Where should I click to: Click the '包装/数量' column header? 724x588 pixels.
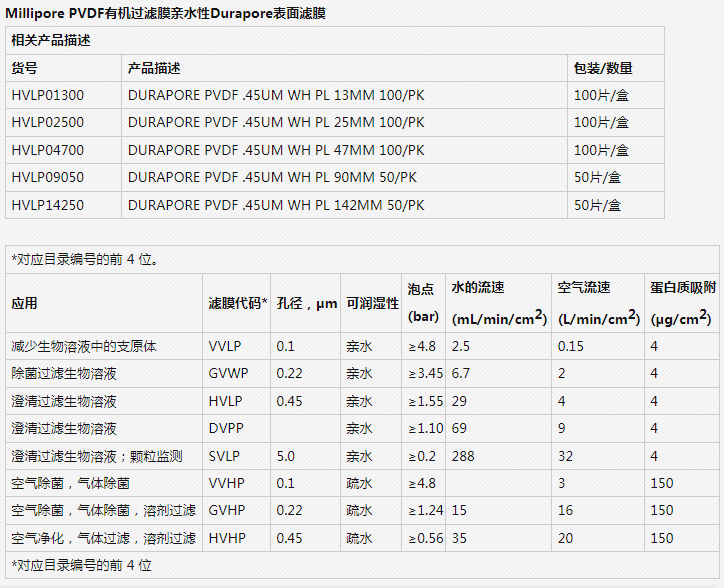(603, 68)
